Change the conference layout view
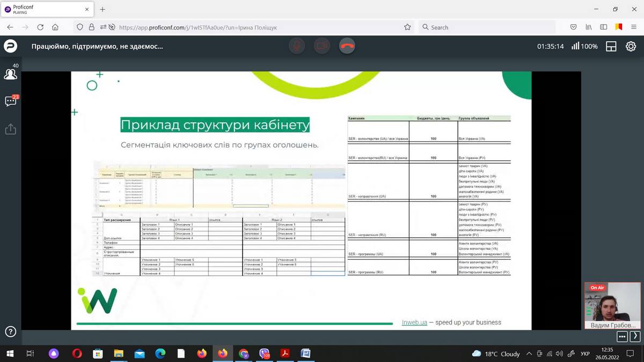The image size is (644, 362). pyautogui.click(x=611, y=46)
